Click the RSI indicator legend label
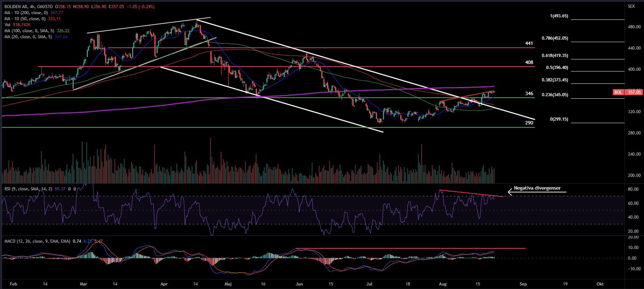This screenshot has height=289, width=644. coord(28,189)
